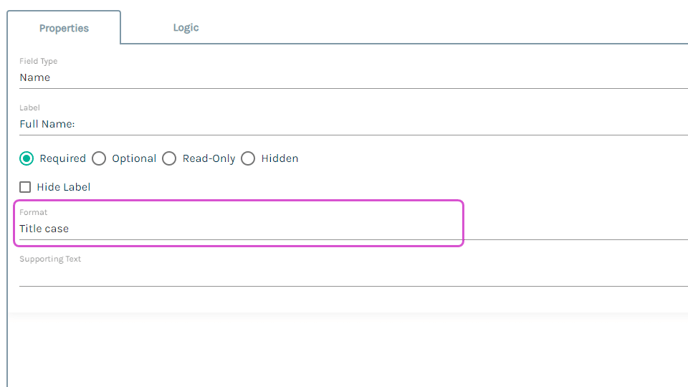
Task: Open the Properties tab
Action: (x=64, y=28)
